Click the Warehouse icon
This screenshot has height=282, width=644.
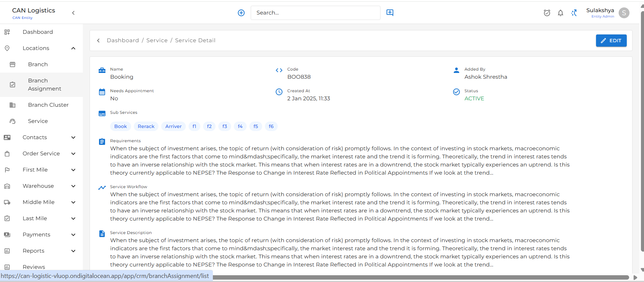click(x=7, y=186)
